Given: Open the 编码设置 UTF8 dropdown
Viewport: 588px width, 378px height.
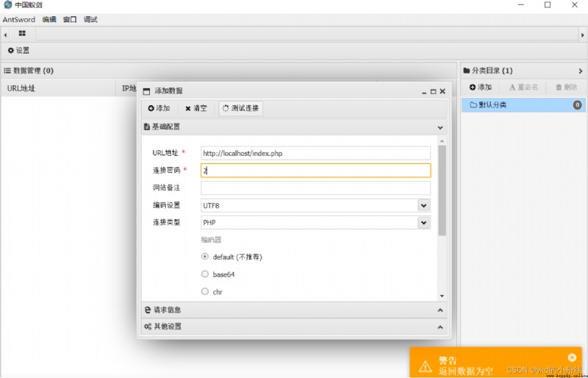Looking at the screenshot, I should (424, 205).
